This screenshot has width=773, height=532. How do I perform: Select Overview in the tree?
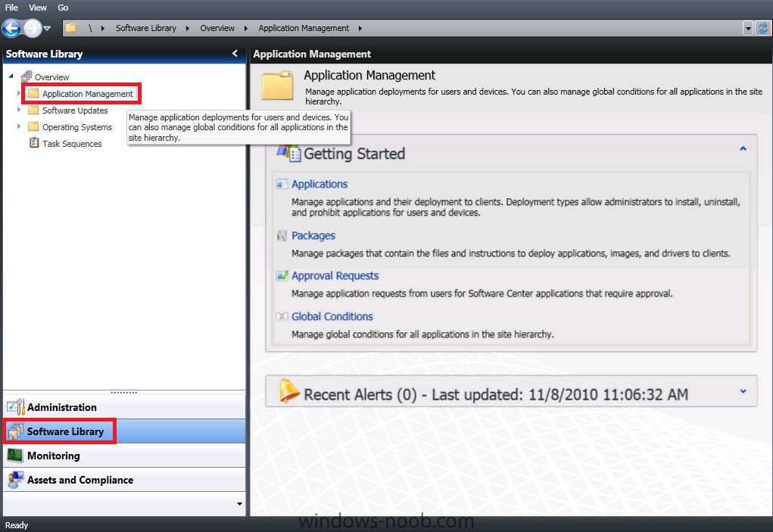51,77
